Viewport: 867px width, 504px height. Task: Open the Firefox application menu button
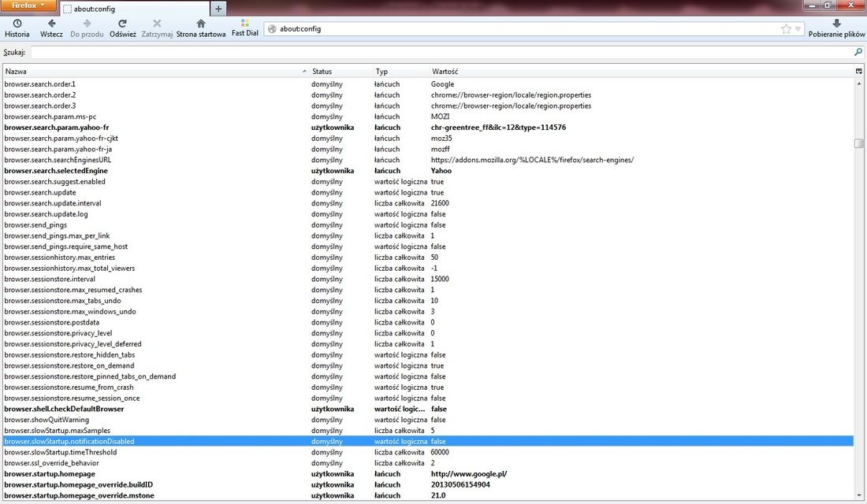[28, 6]
